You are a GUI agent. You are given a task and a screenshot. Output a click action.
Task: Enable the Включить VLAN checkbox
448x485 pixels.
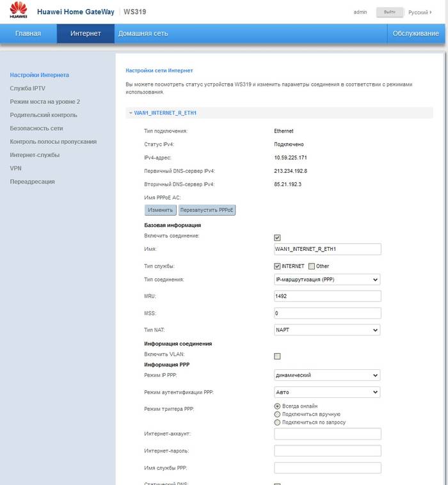pyautogui.click(x=277, y=356)
